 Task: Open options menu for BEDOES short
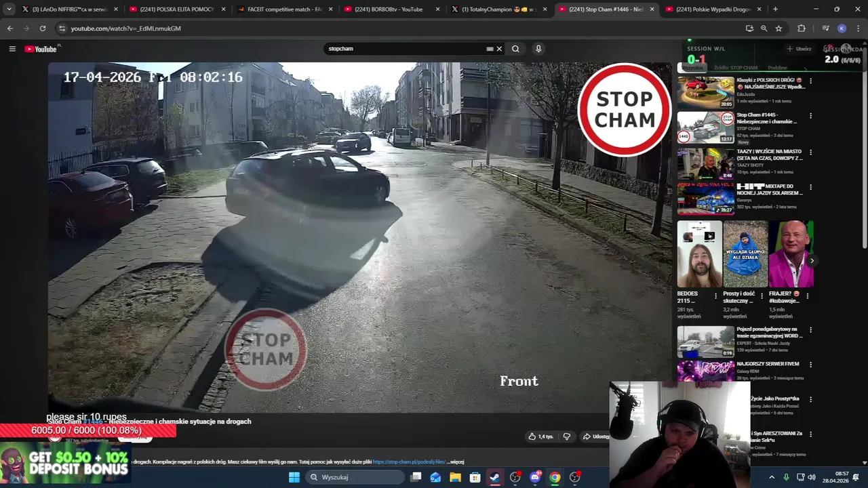click(715, 296)
